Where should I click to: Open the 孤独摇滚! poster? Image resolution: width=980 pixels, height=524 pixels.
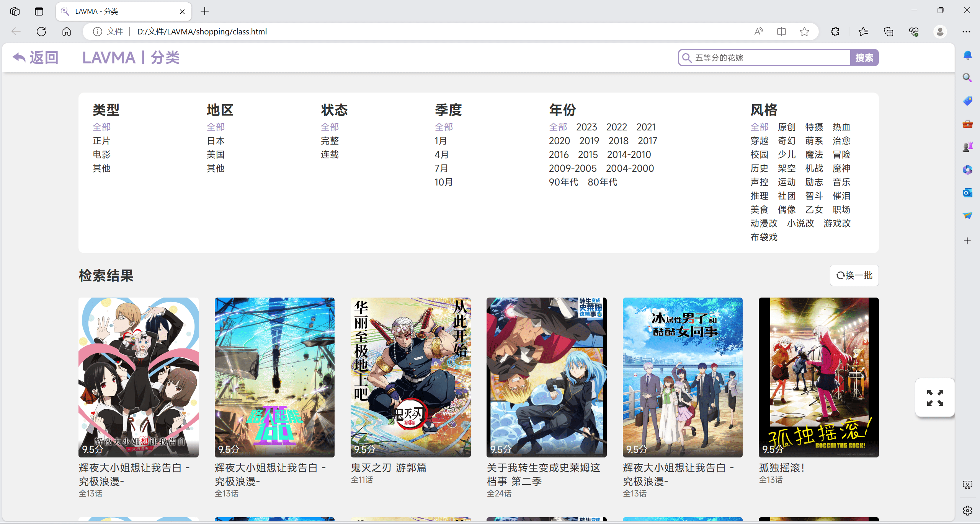tap(818, 378)
